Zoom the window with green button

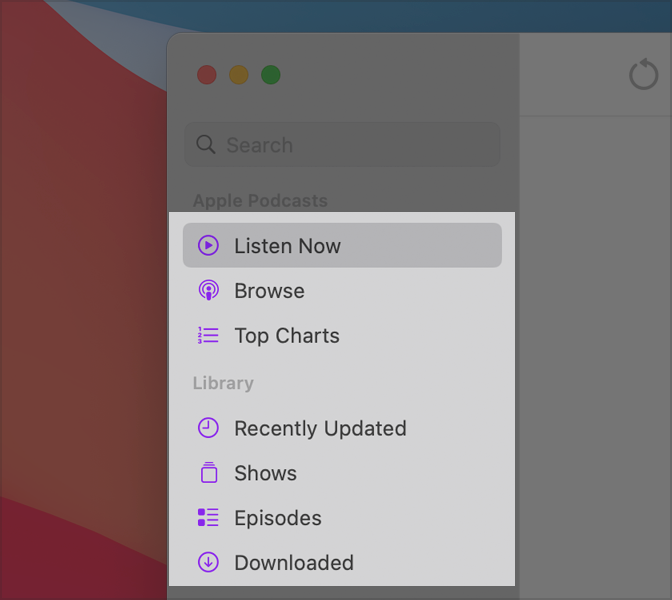point(271,75)
